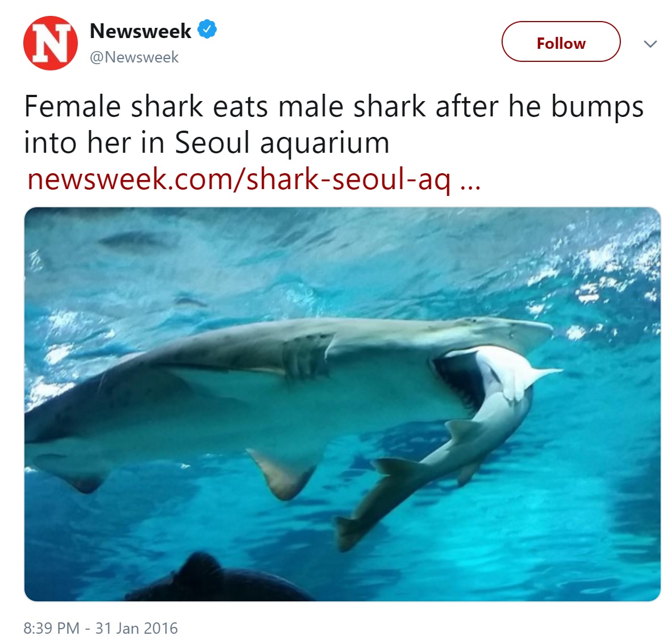The width and height of the screenshot is (672, 636).
Task: Click the trailing ellipsis of the article URL
Action: pos(470,185)
